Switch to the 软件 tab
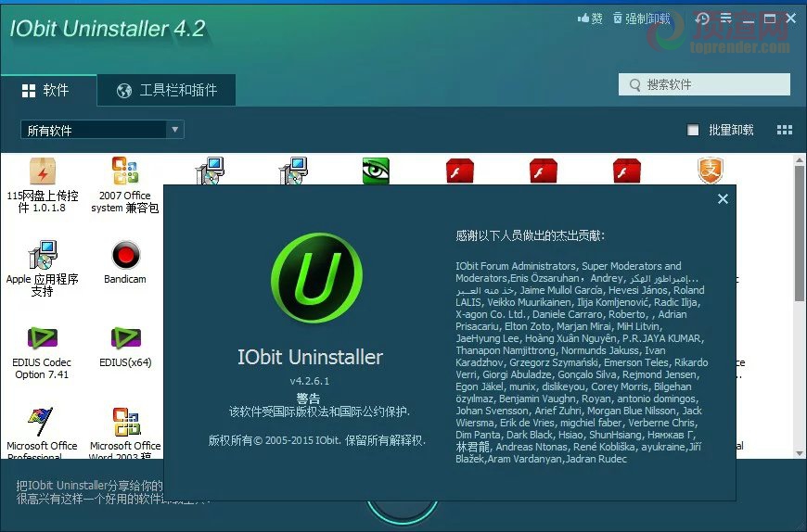Viewport: 807px width, 532px height. coord(48,91)
